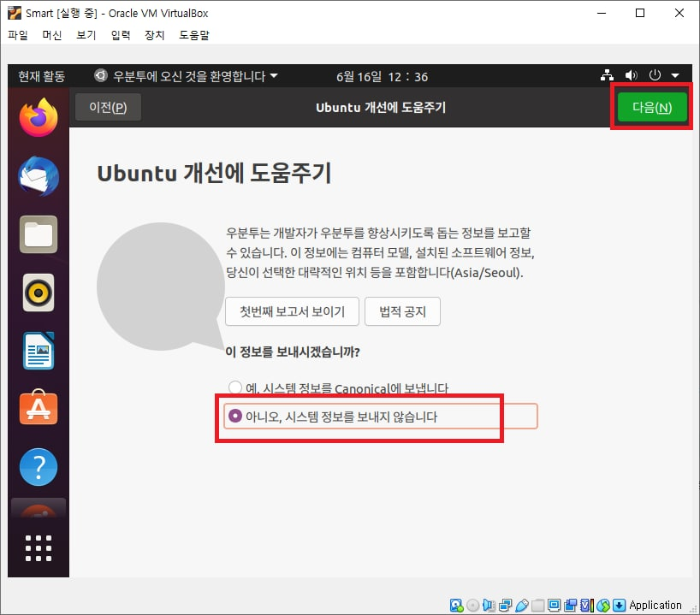Show applications grid in the dock

point(39,548)
